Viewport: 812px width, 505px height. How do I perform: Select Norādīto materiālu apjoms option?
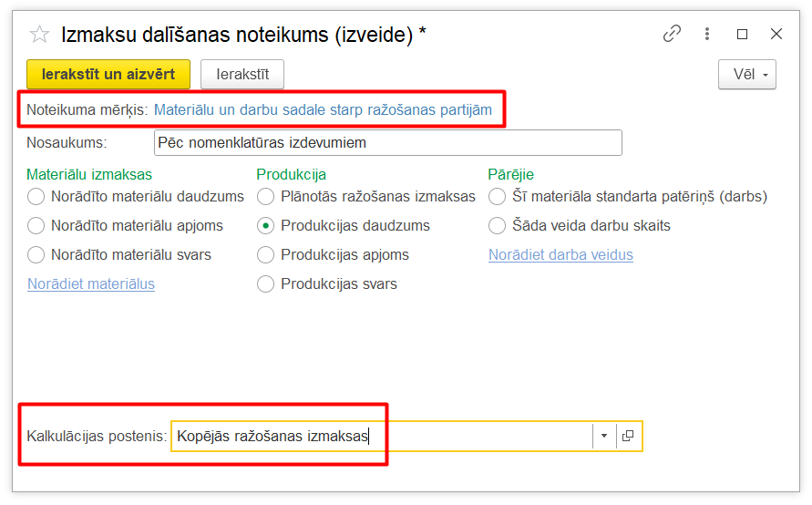36,226
